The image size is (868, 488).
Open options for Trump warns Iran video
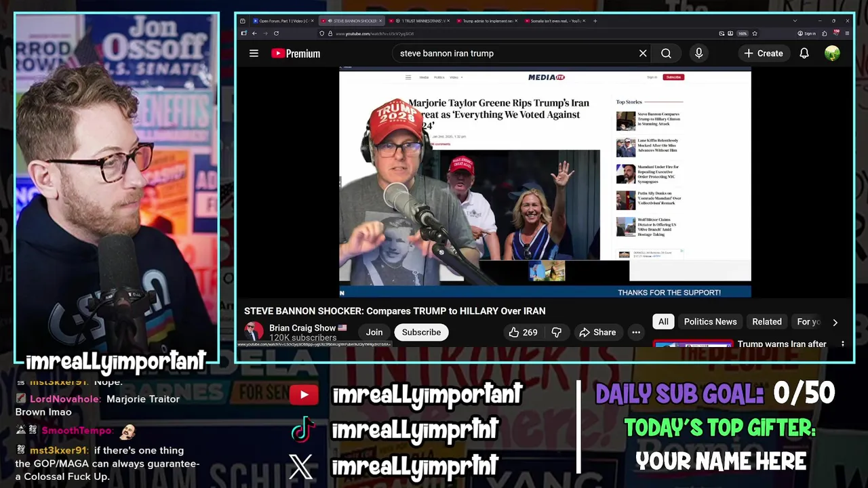point(843,344)
